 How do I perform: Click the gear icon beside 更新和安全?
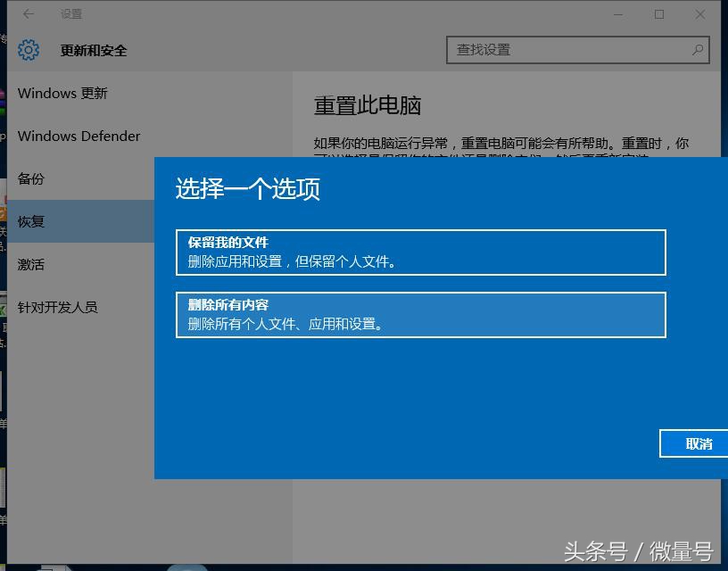(x=29, y=51)
